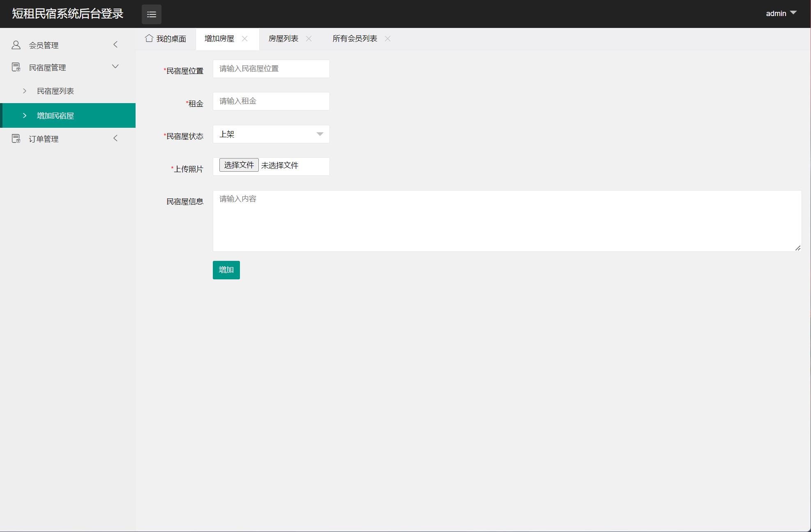Click the 选择文件 upload button
Image resolution: width=811 pixels, height=532 pixels.
click(239, 165)
